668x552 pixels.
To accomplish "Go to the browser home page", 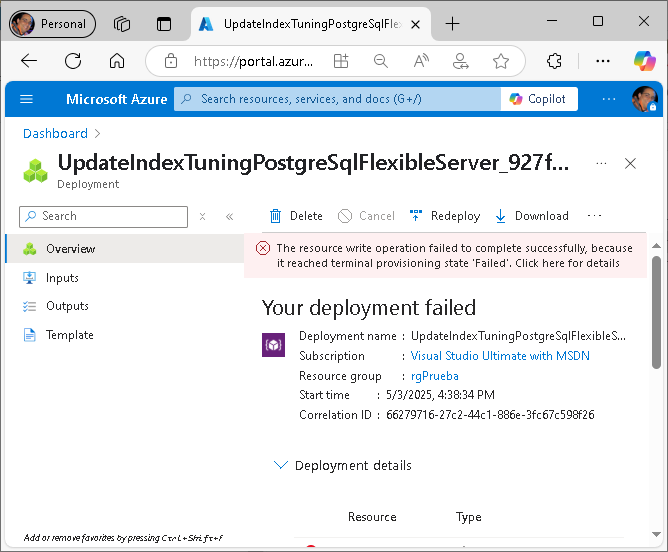I will pyautogui.click(x=117, y=61).
